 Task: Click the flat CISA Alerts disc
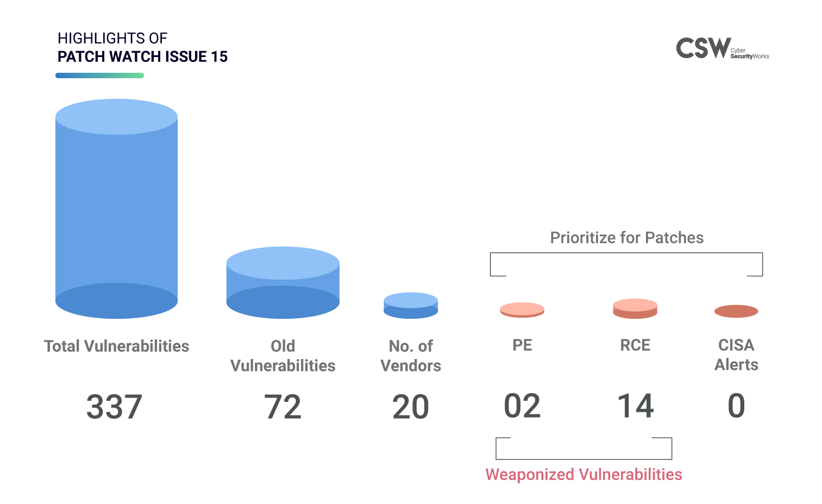point(736,311)
